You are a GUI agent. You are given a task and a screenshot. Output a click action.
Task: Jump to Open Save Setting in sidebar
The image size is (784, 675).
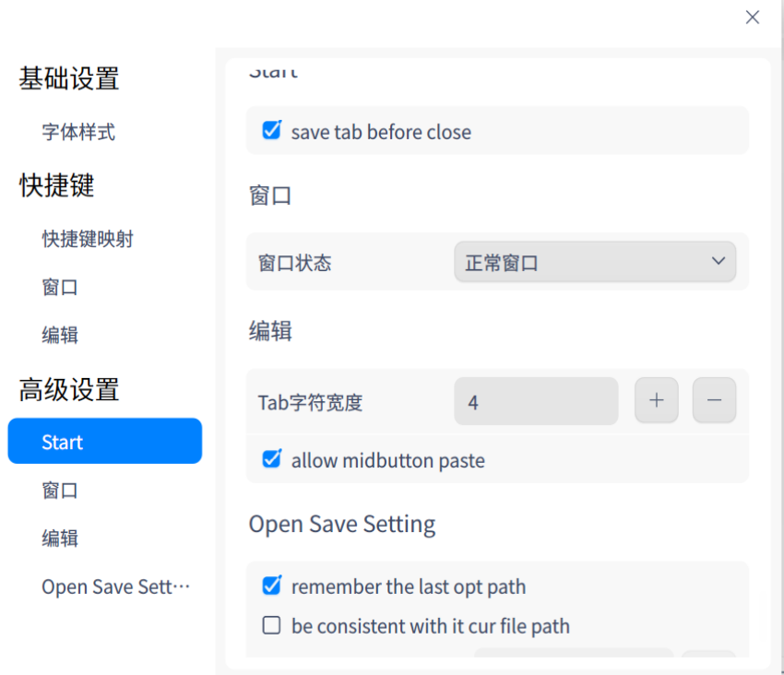click(115, 586)
